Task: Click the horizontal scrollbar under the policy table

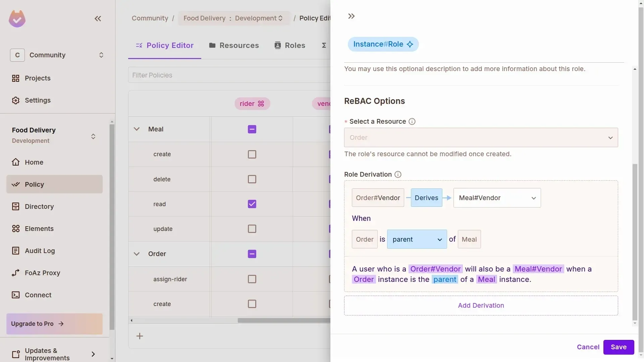Action: tap(283, 320)
